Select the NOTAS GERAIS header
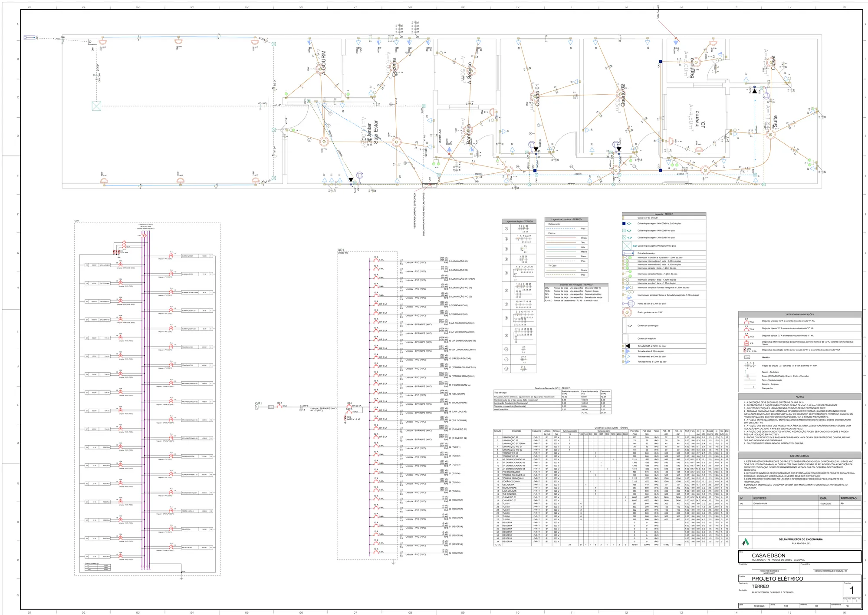 [x=800, y=456]
